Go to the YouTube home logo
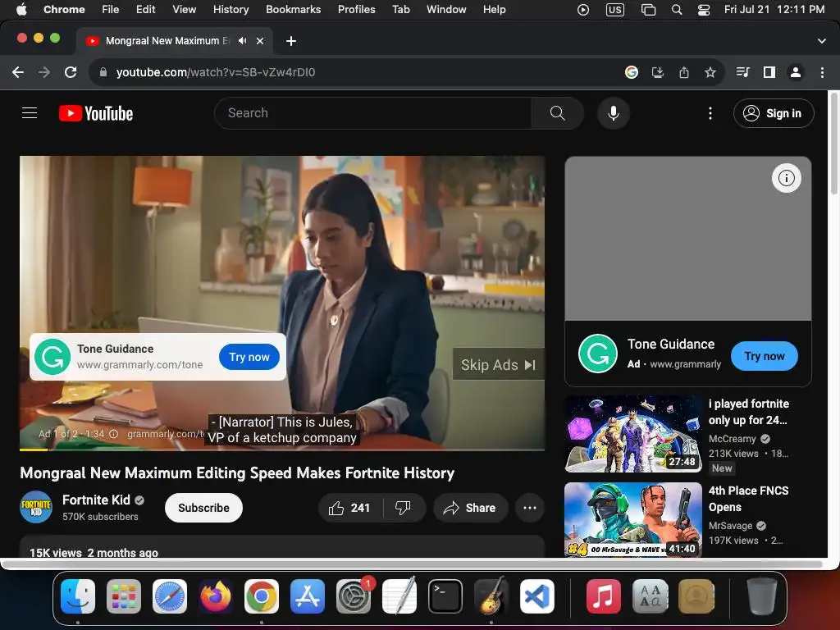The width and height of the screenshot is (840, 630). (96, 113)
